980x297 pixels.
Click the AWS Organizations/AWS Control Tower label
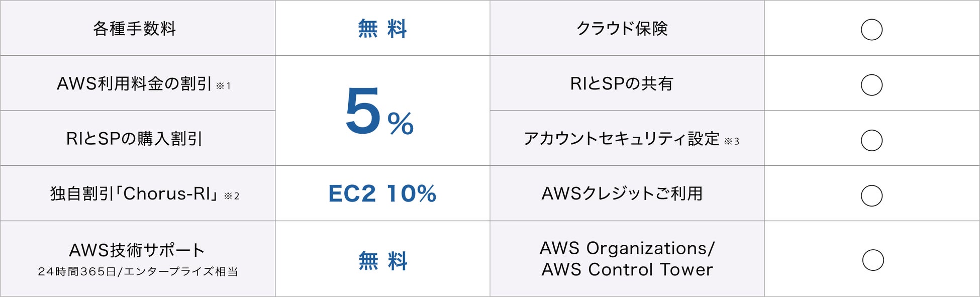click(627, 259)
